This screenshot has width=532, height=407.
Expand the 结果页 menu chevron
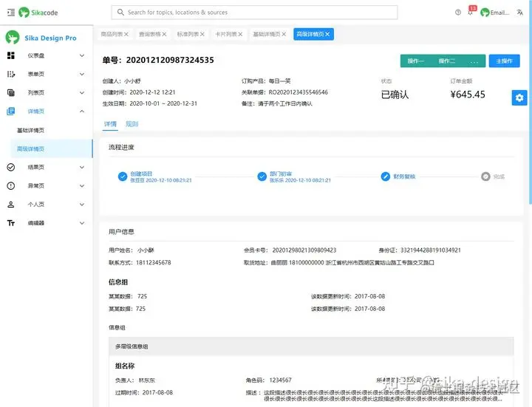[x=82, y=167]
